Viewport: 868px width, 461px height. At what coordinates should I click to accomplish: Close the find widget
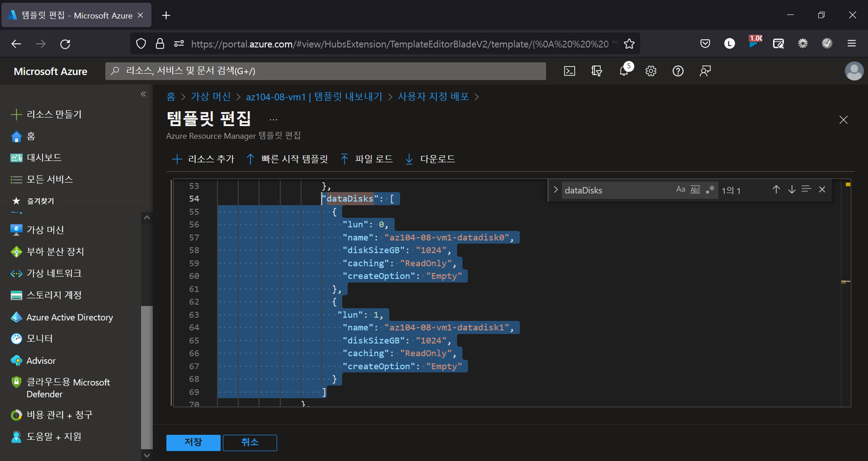(x=822, y=190)
